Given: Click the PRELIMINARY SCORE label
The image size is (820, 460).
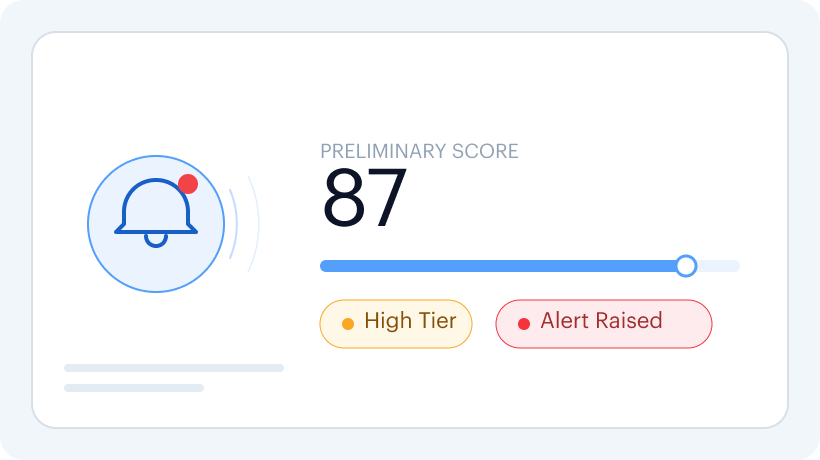Looking at the screenshot, I should click(x=419, y=151).
